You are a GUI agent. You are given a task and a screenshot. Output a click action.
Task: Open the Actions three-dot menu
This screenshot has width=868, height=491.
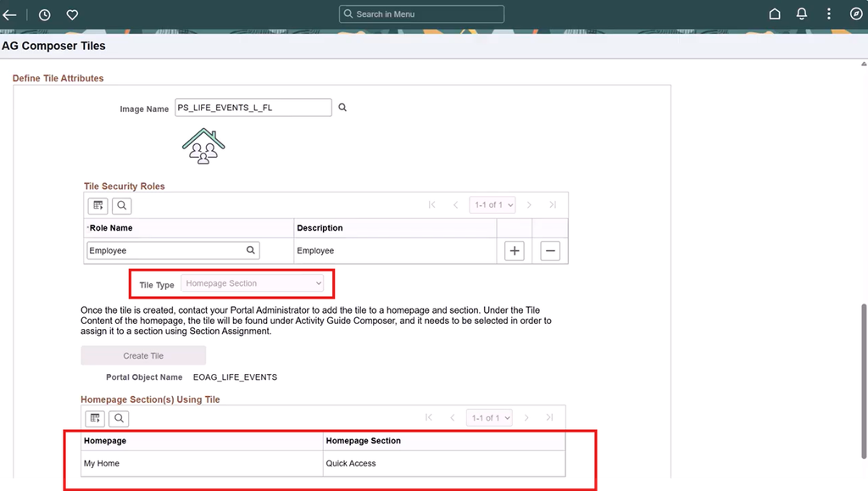(x=829, y=14)
